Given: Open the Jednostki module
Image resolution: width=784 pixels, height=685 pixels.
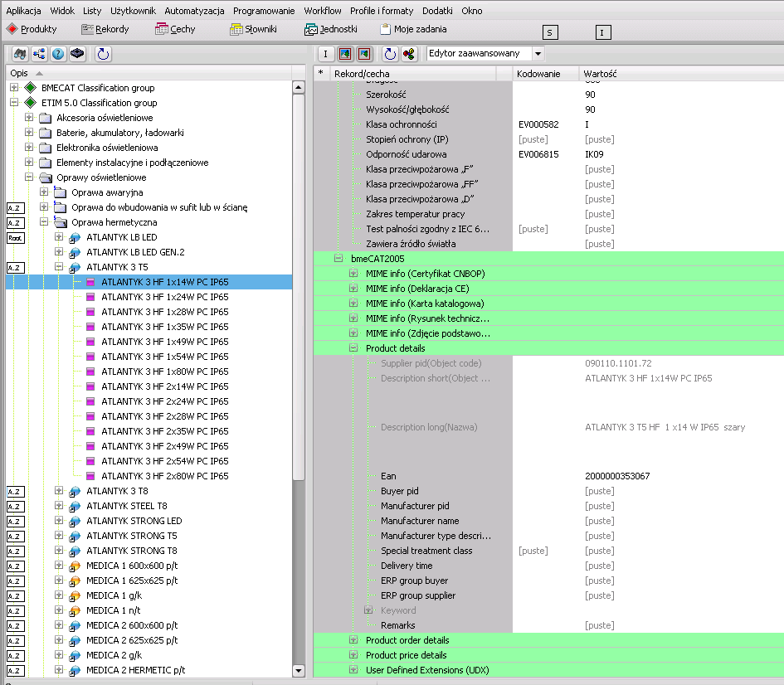Looking at the screenshot, I should 331,29.
